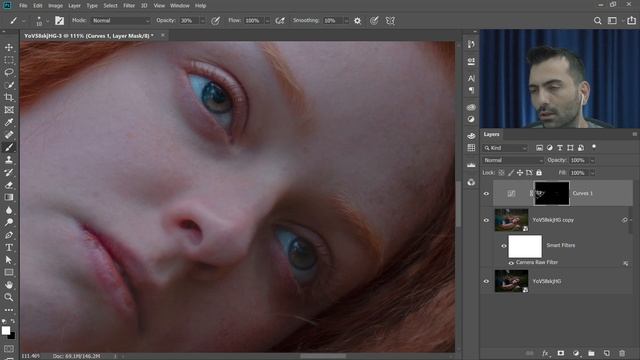Open layer filter Kind dropdown
Image resolution: width=640 pixels, height=360 pixels.
506,148
